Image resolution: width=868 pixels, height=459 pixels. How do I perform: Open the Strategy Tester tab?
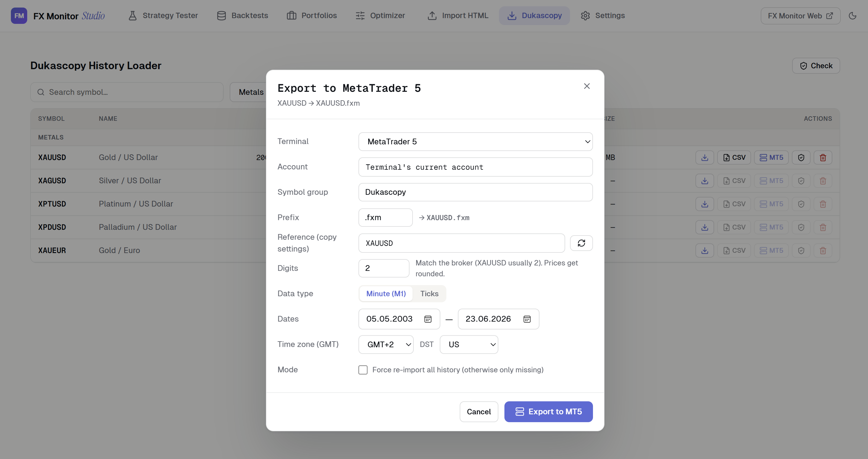(163, 15)
